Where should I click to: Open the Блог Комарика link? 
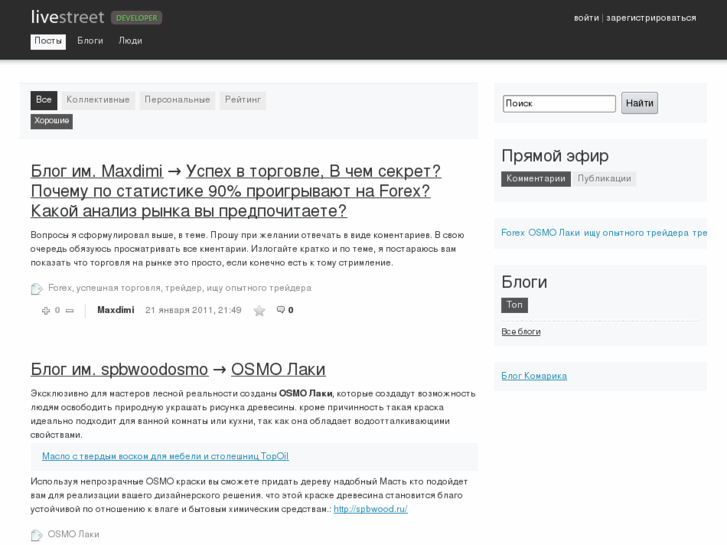[x=534, y=376]
